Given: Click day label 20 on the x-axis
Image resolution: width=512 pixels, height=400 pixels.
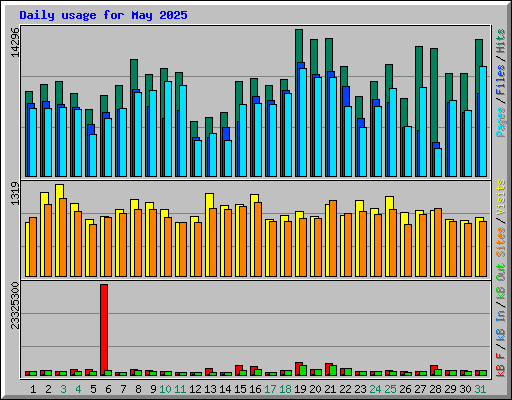Looking at the screenshot, I should 315,389.
